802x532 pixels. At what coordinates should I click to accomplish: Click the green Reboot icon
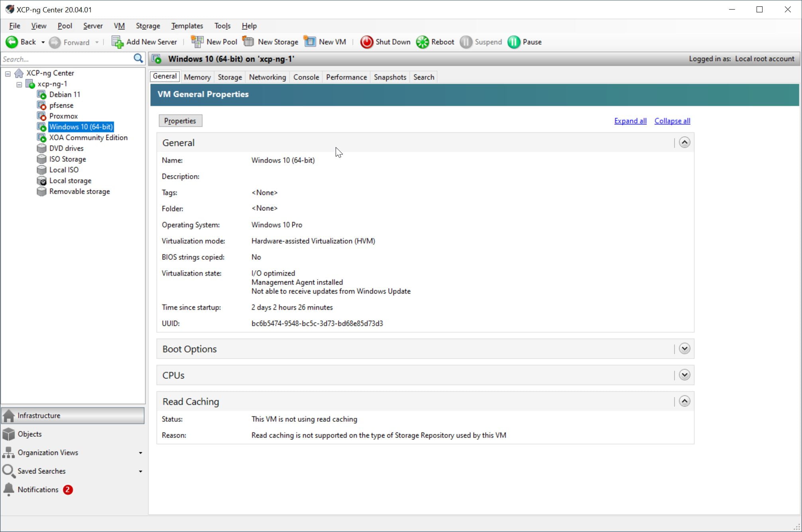(422, 42)
